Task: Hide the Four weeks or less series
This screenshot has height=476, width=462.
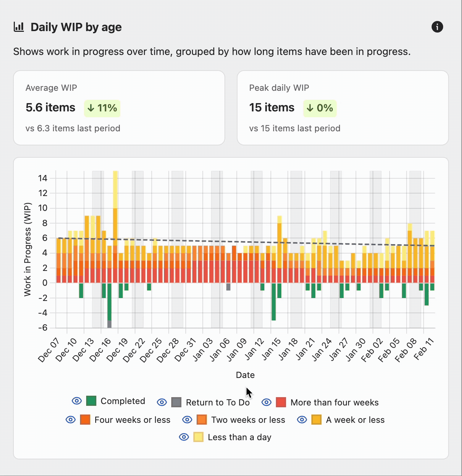Action: (x=71, y=420)
